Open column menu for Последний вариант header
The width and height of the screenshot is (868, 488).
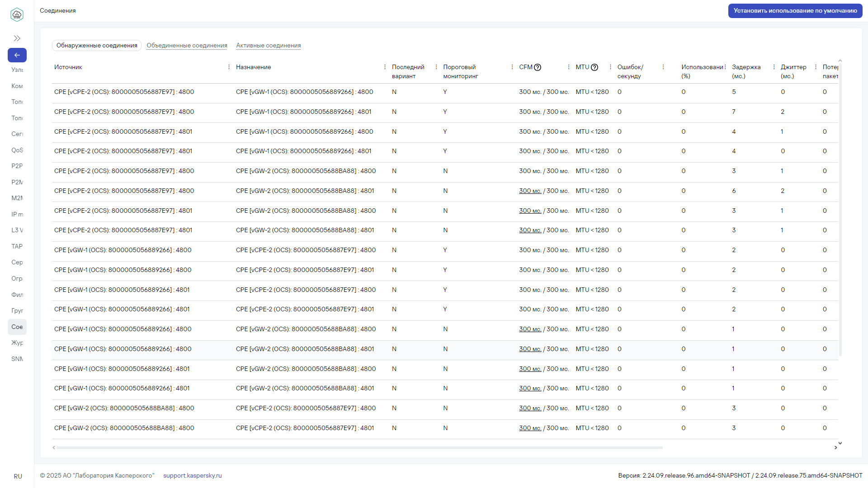436,67
